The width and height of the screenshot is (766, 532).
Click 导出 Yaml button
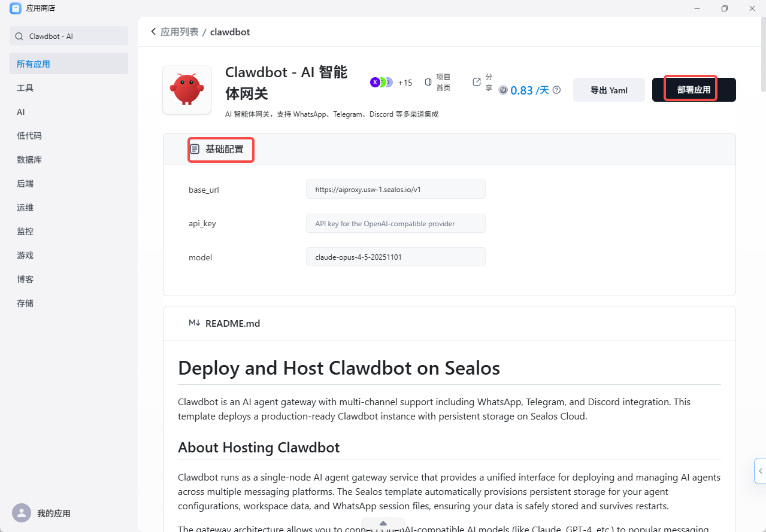tap(609, 90)
